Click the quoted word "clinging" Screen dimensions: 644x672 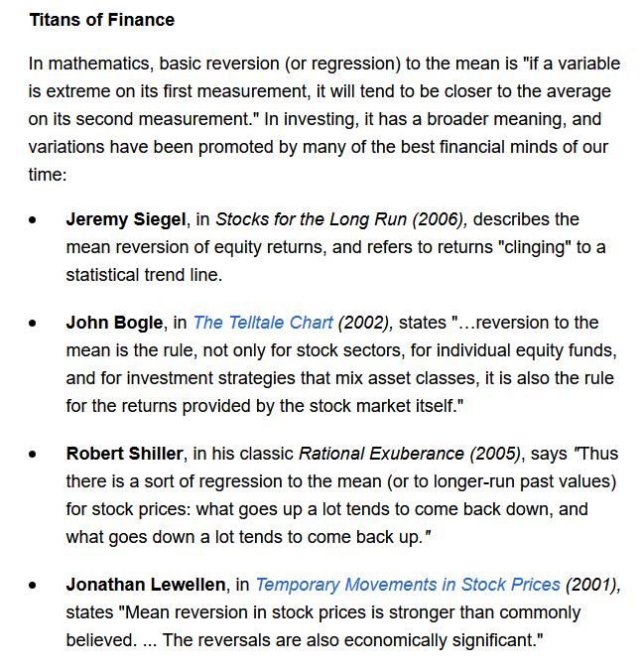coord(535,248)
